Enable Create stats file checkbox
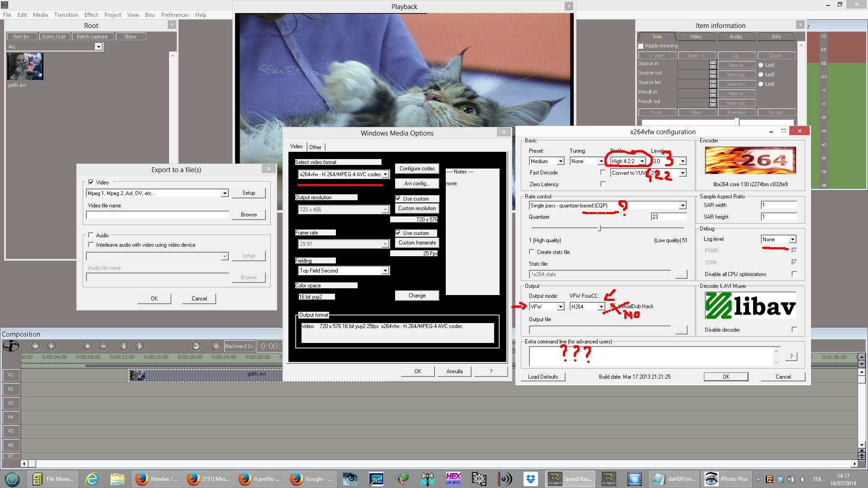Image resolution: width=868 pixels, height=488 pixels. (532, 252)
